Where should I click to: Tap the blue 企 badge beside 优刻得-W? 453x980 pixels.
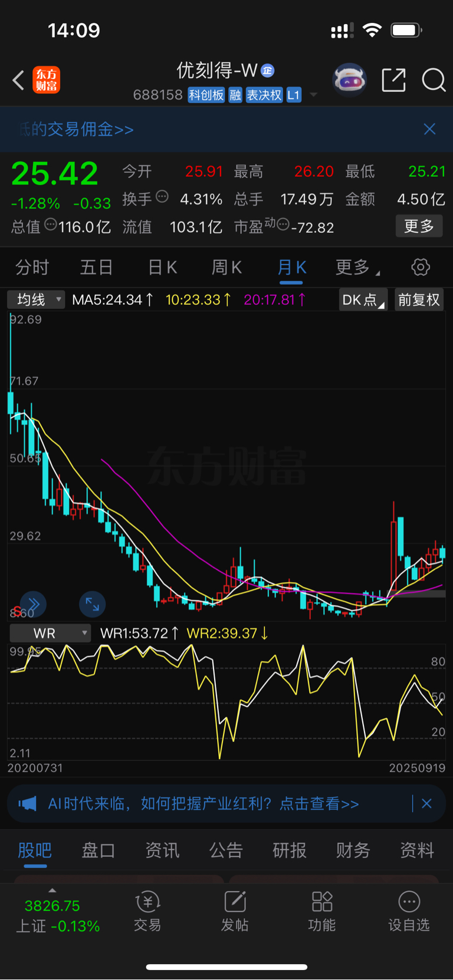point(267,71)
